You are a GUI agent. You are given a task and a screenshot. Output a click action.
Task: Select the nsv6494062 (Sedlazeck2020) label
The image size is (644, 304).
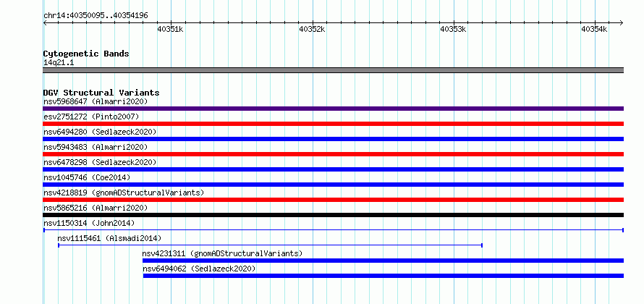point(199,269)
